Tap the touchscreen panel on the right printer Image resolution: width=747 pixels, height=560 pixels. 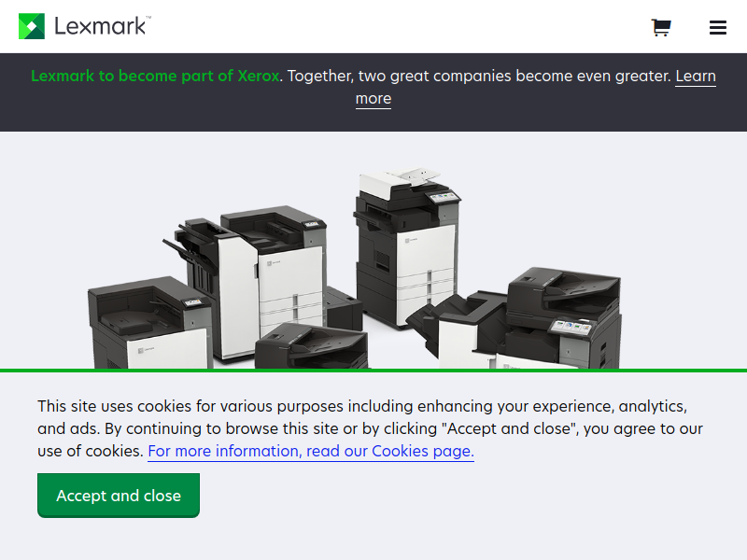coord(570,328)
